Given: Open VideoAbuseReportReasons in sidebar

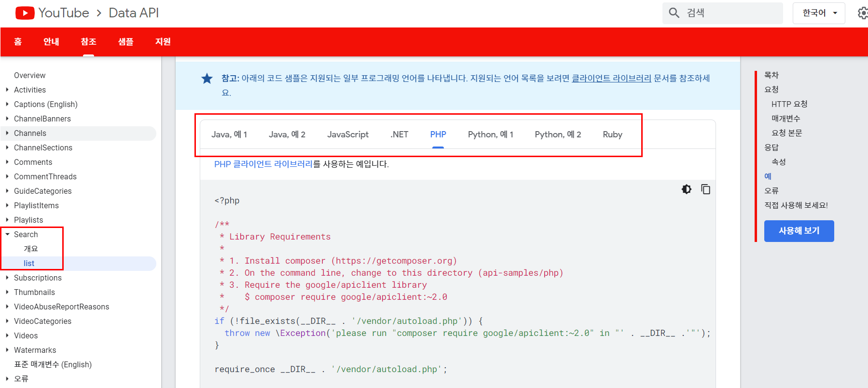Looking at the screenshot, I should [61, 307].
